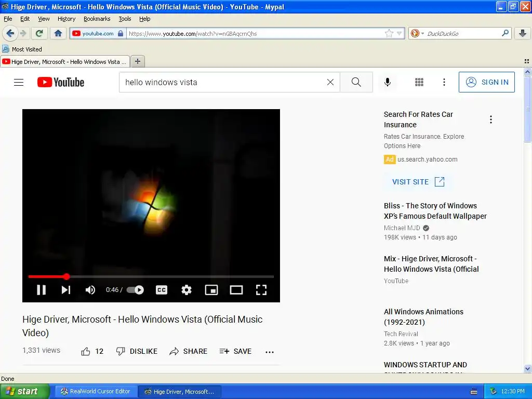Open ad options three-dot menu

490,119
